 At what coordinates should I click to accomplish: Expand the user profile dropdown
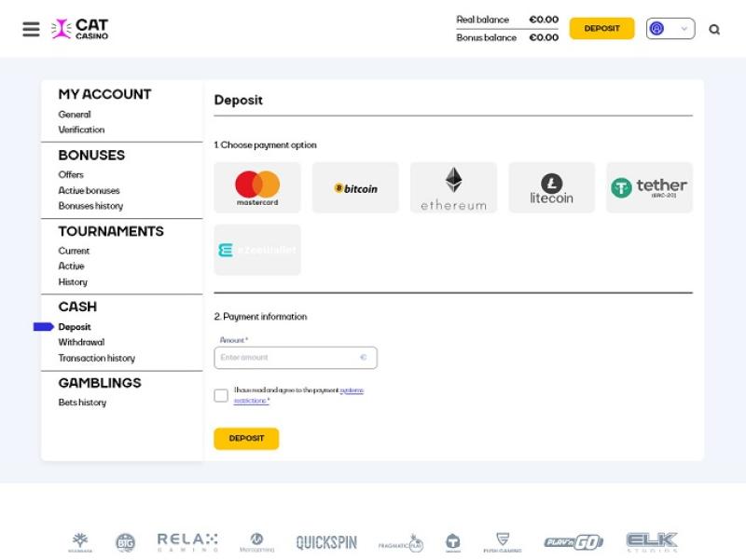[x=670, y=29]
